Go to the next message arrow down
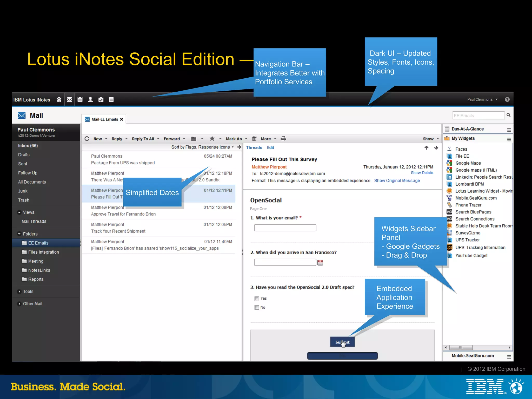 point(436,148)
